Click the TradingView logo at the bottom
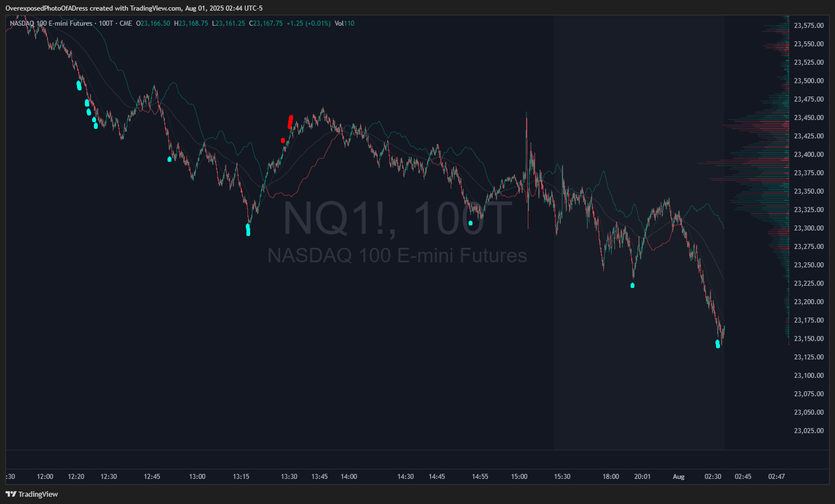835x504 pixels. point(32,494)
